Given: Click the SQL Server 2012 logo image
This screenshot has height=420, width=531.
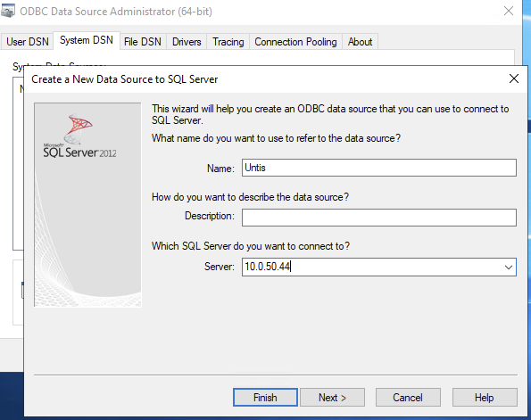Looking at the screenshot, I should [80, 136].
